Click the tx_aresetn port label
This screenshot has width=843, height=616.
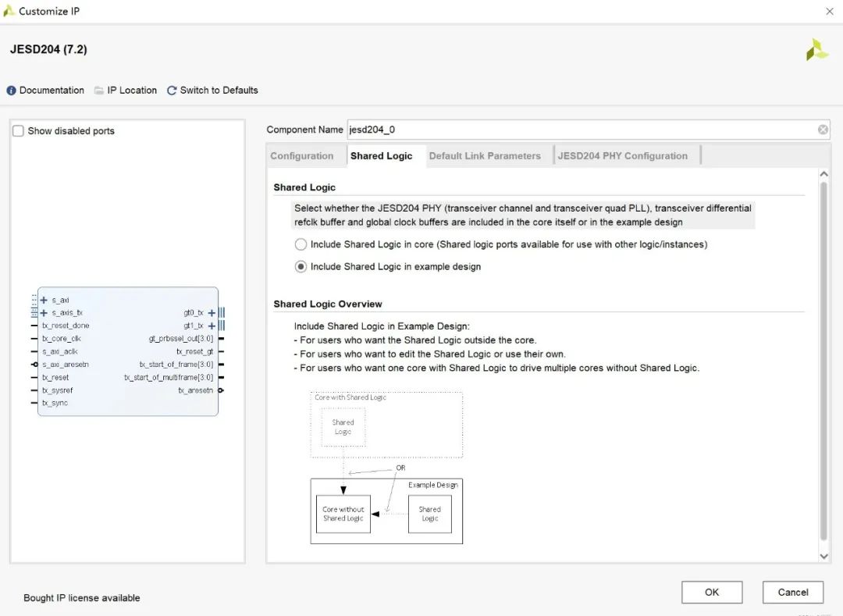tap(196, 390)
